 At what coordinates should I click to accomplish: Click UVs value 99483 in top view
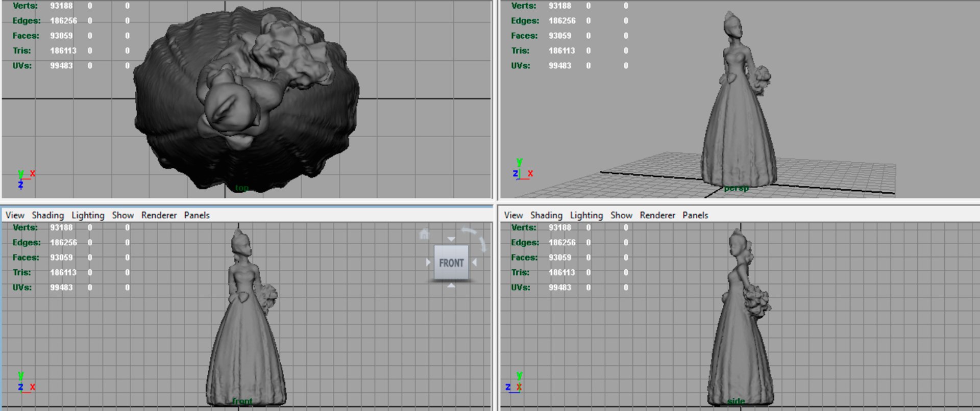61,66
